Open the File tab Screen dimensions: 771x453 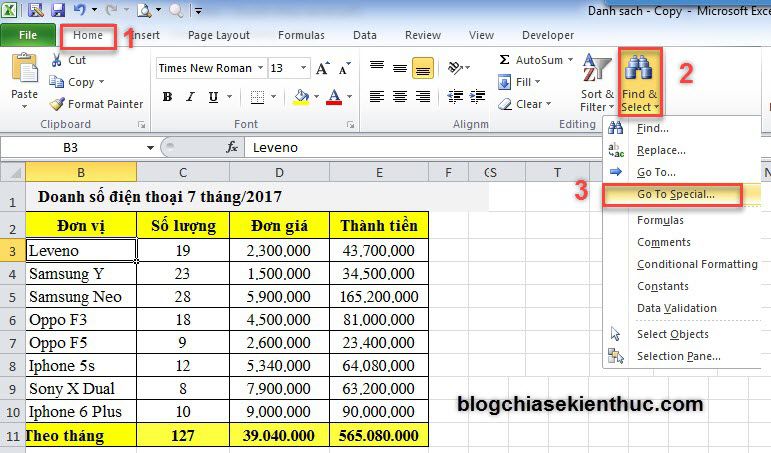point(28,35)
